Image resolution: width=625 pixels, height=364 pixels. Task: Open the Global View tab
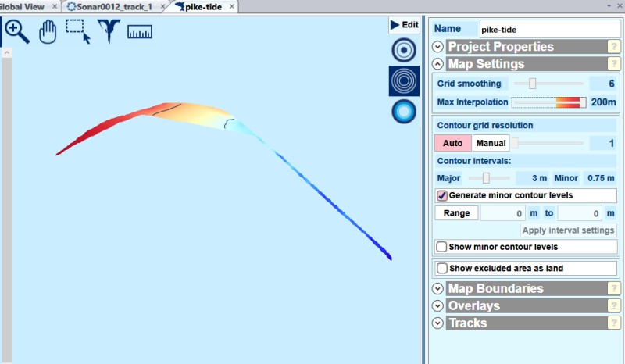point(22,6)
